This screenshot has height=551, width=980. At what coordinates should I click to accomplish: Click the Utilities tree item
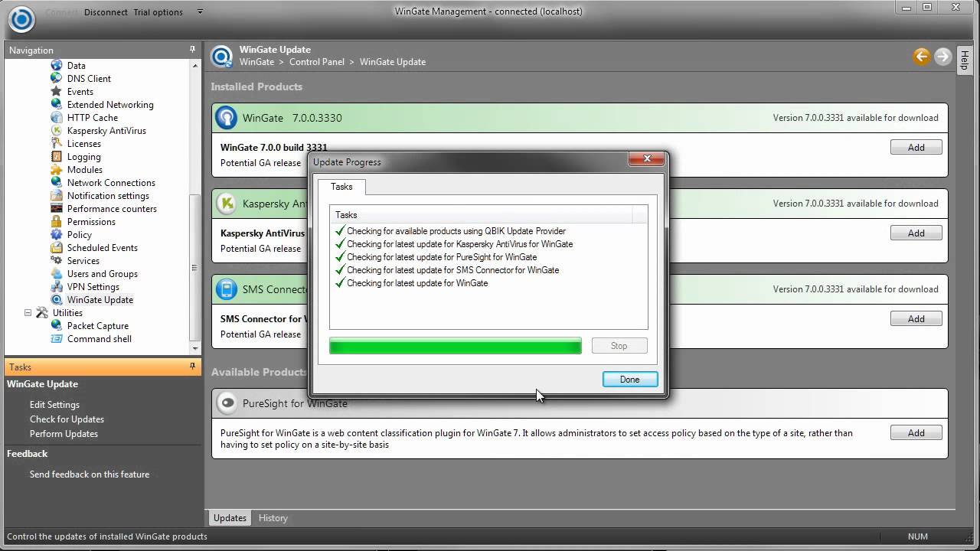click(67, 313)
